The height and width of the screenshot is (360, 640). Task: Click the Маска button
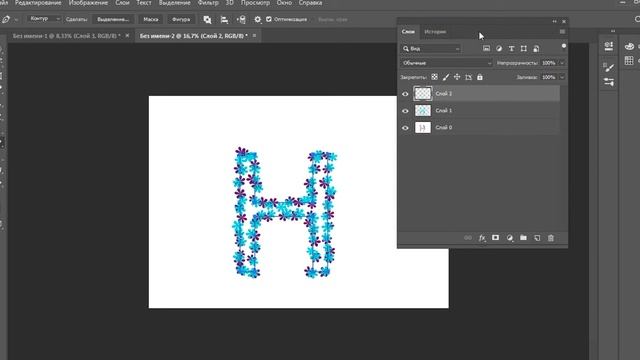[151, 19]
